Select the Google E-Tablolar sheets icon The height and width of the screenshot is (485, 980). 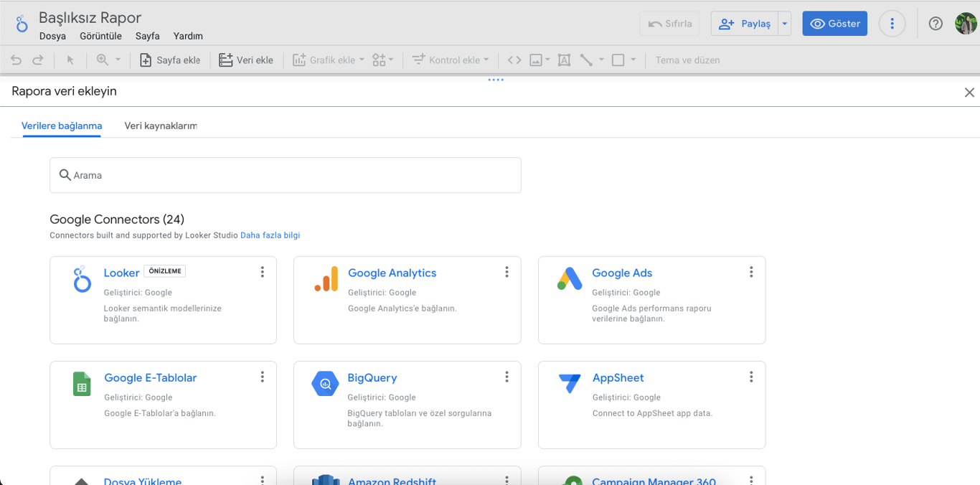[x=82, y=384]
